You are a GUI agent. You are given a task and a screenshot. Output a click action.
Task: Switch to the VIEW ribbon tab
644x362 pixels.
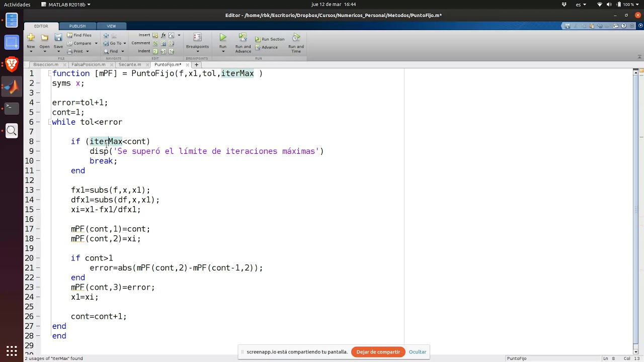point(111,26)
